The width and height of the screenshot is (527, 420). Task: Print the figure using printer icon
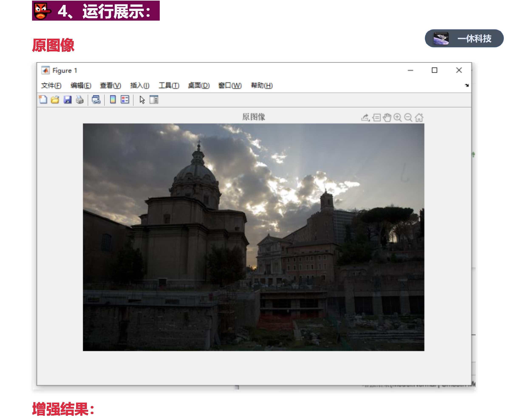(x=80, y=100)
